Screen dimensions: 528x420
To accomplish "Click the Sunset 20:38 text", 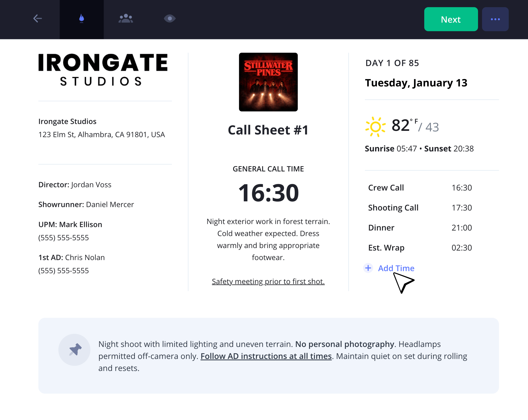I will tap(449, 149).
